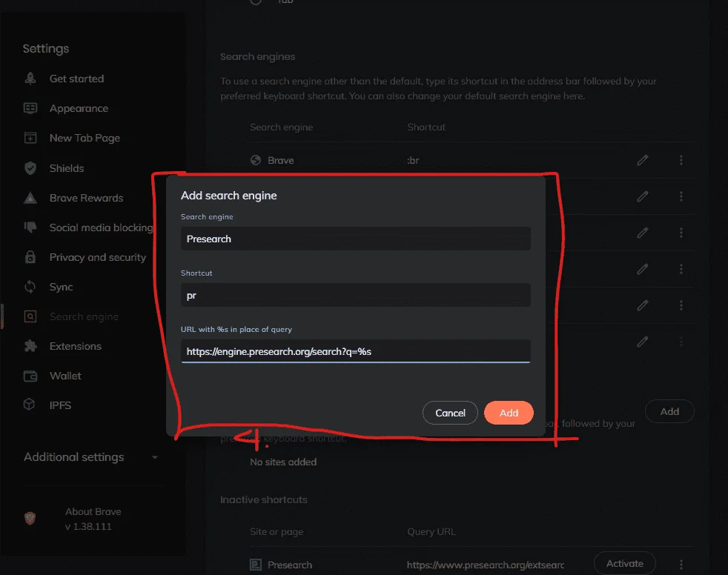Focus the Search engine name field
Image resolution: width=728 pixels, height=575 pixels.
coord(356,239)
